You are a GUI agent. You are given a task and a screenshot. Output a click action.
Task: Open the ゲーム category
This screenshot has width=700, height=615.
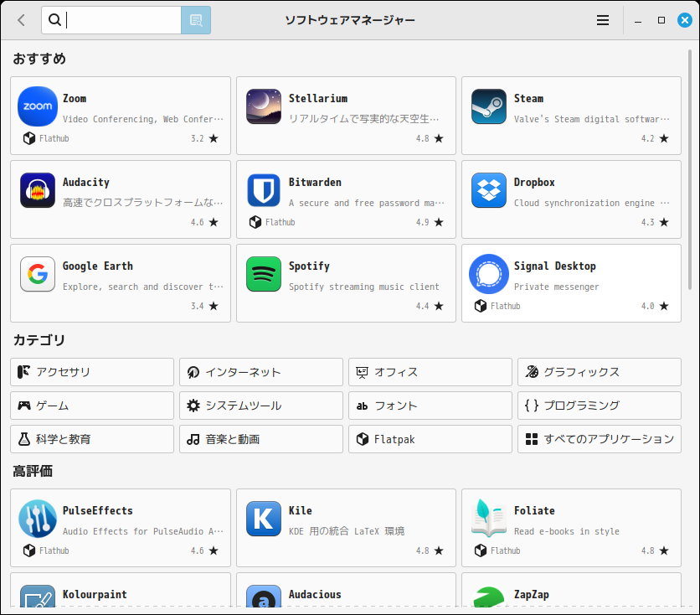pos(92,406)
